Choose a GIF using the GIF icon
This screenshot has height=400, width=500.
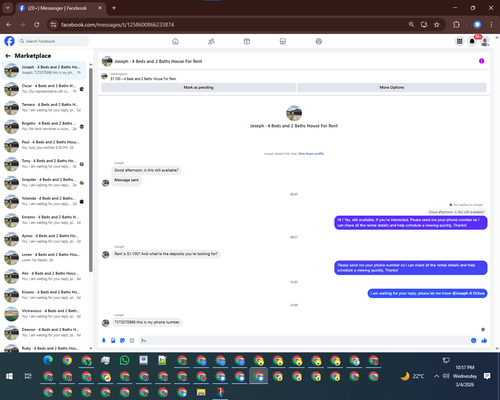(132, 340)
